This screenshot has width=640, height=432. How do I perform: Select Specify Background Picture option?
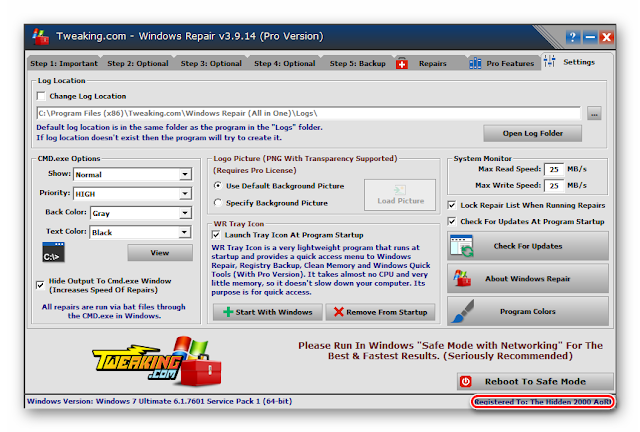[218, 203]
